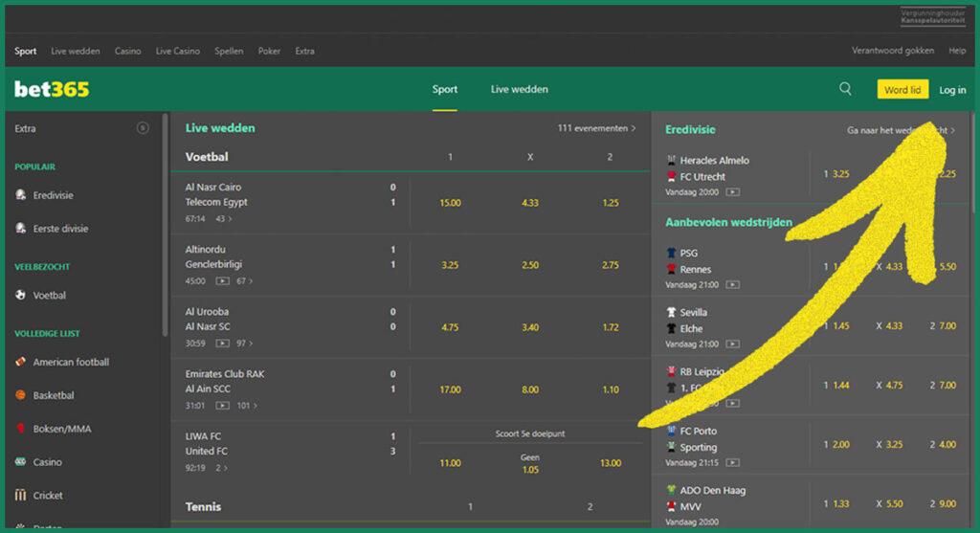Open the search magnifier icon
Viewport: 980px width, 533px height.
tap(845, 89)
